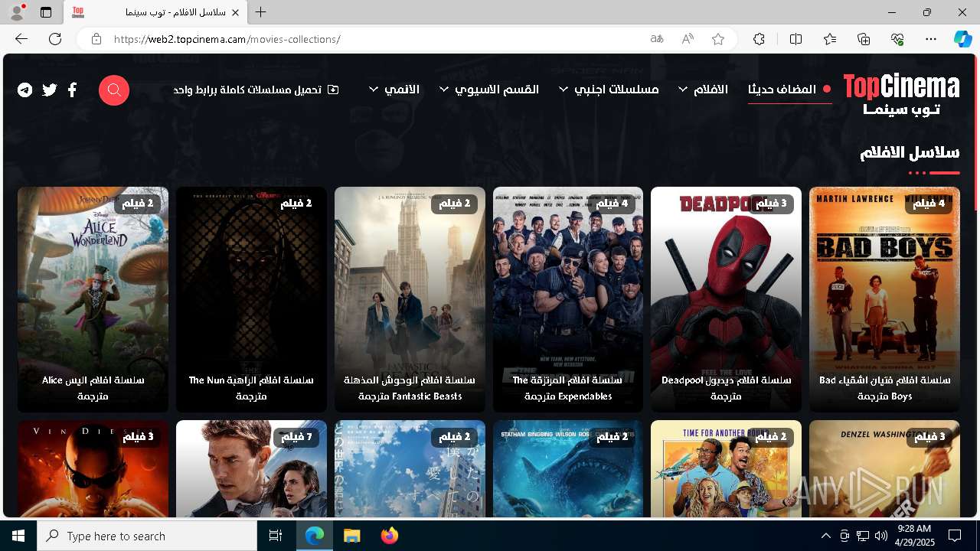Open the Favorites list

830,39
